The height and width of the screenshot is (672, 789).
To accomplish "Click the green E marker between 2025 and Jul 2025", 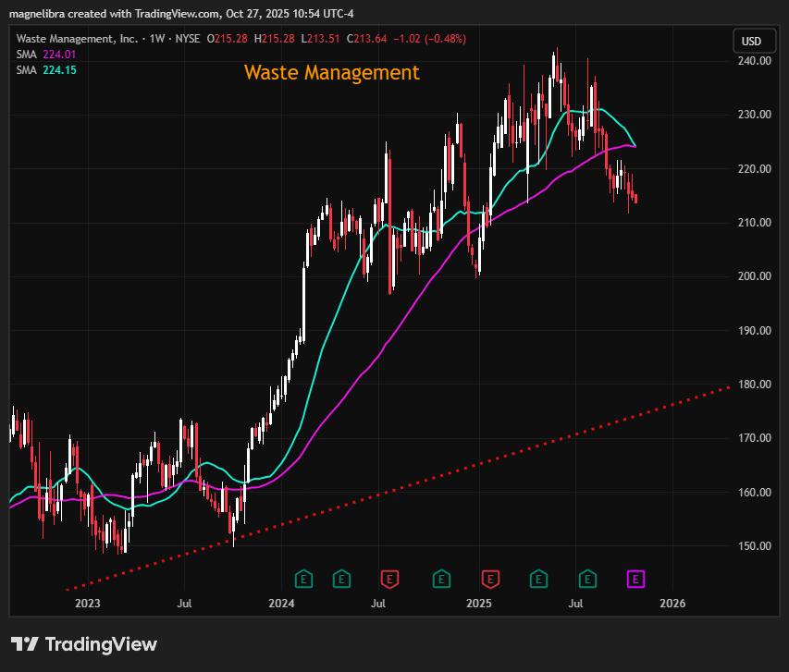I will [538, 579].
